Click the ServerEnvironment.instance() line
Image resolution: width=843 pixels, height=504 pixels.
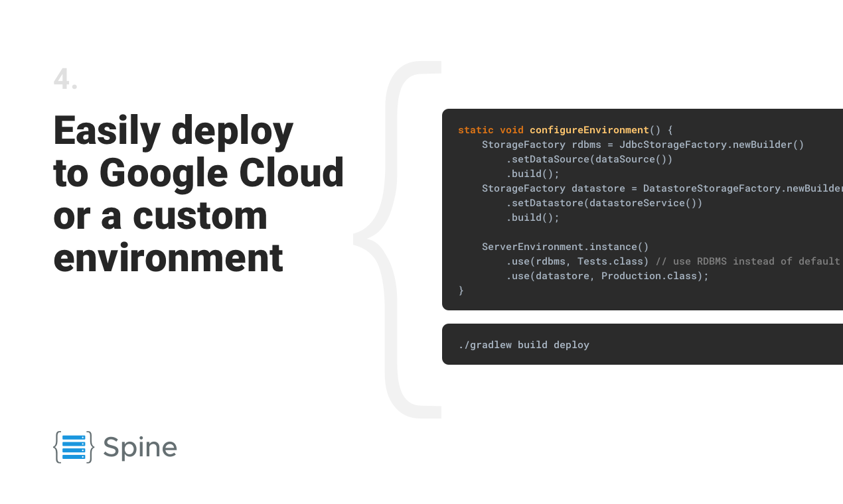tap(566, 247)
